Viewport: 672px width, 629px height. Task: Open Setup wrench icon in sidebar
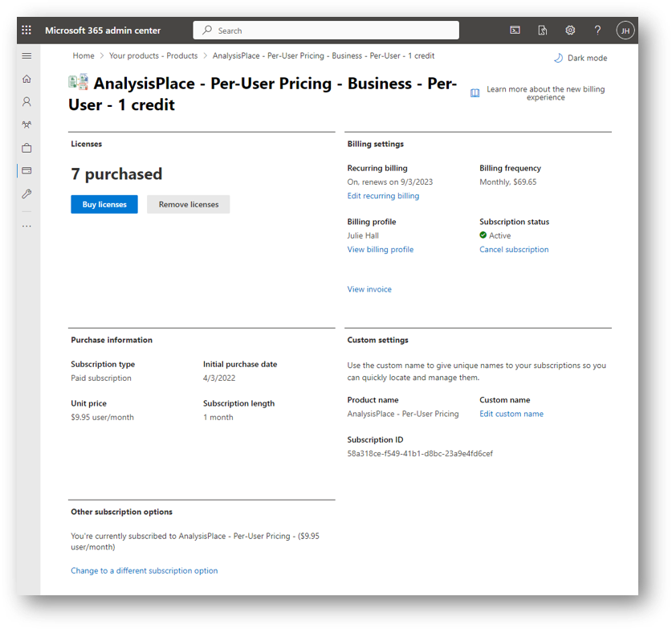(26, 194)
